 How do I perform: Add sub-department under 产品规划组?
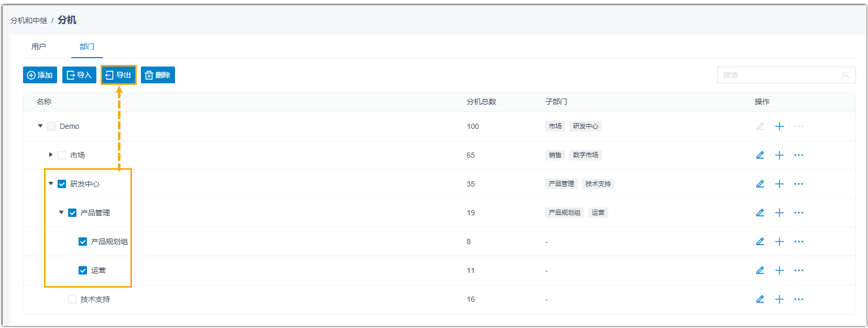(x=779, y=242)
